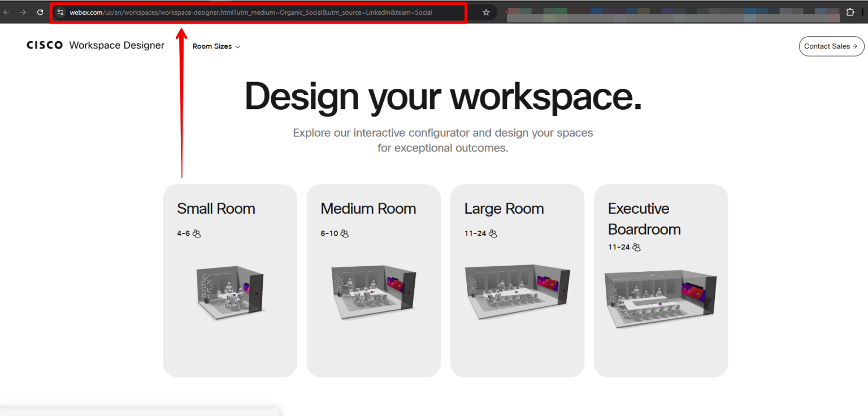Click the 4-6 people capacity icon
The height and width of the screenshot is (416, 868).
(197, 233)
